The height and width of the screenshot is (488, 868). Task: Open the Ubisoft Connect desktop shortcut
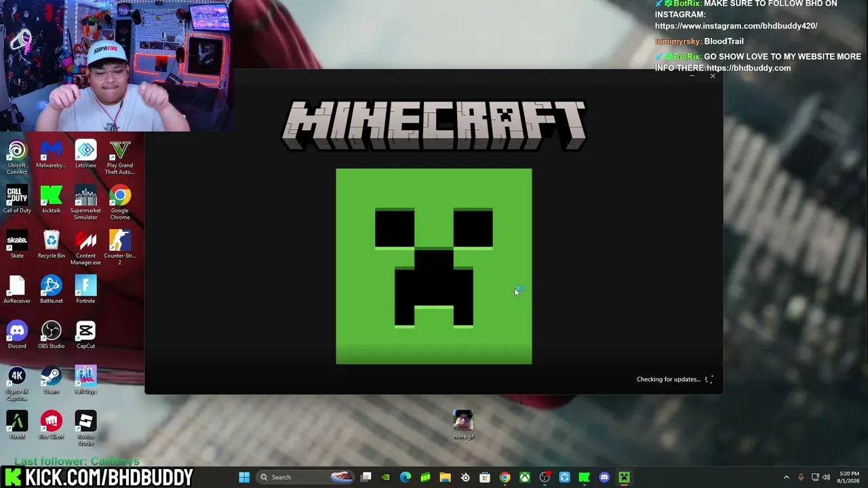coord(17,158)
